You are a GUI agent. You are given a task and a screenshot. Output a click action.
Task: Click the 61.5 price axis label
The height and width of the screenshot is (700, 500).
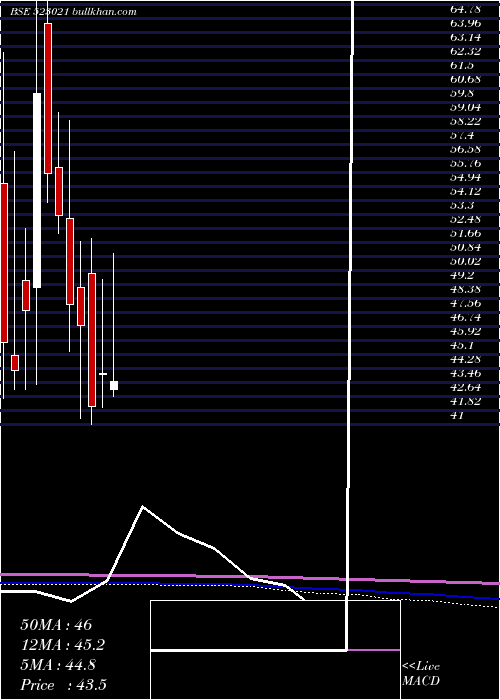tap(462, 66)
